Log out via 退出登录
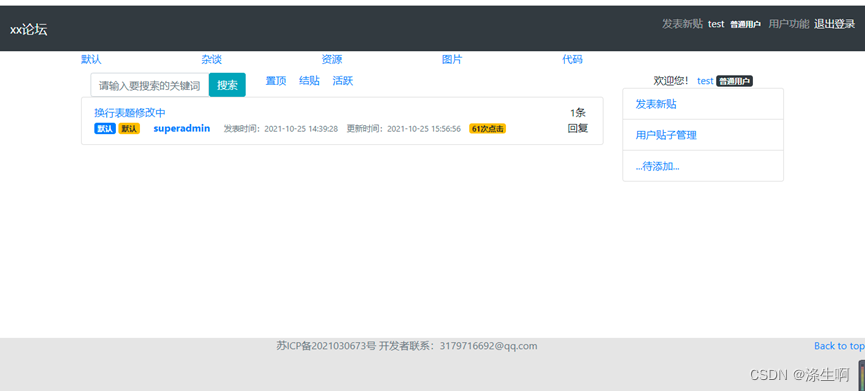865x391 pixels. (x=835, y=24)
